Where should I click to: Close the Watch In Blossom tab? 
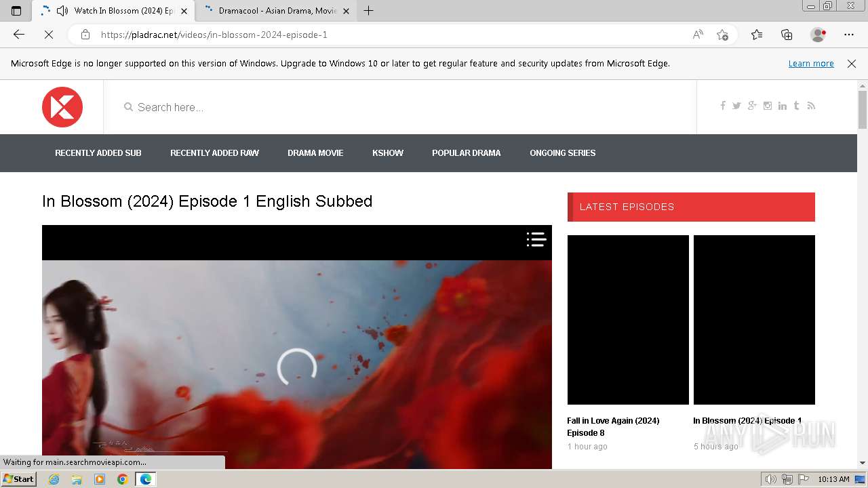click(x=184, y=11)
